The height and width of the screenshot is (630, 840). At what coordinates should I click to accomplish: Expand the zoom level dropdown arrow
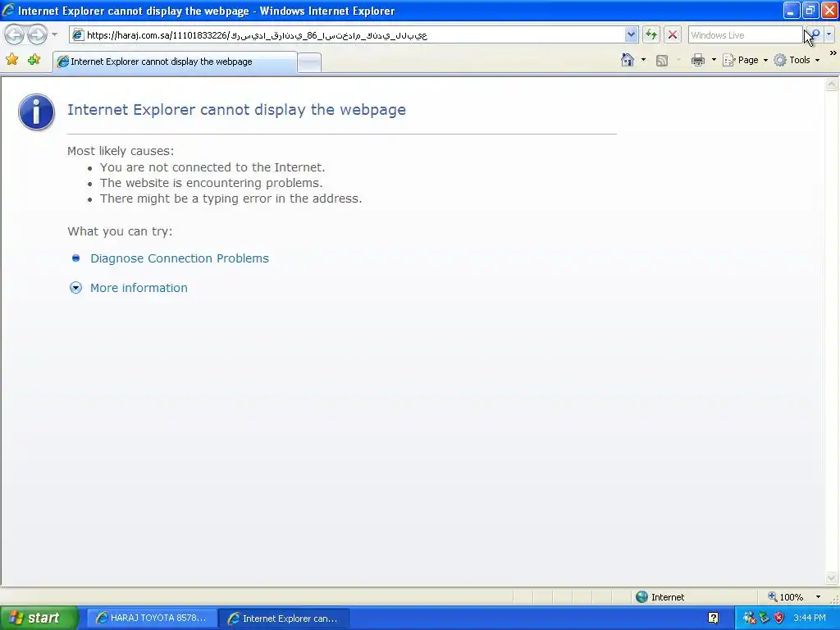[818, 597]
